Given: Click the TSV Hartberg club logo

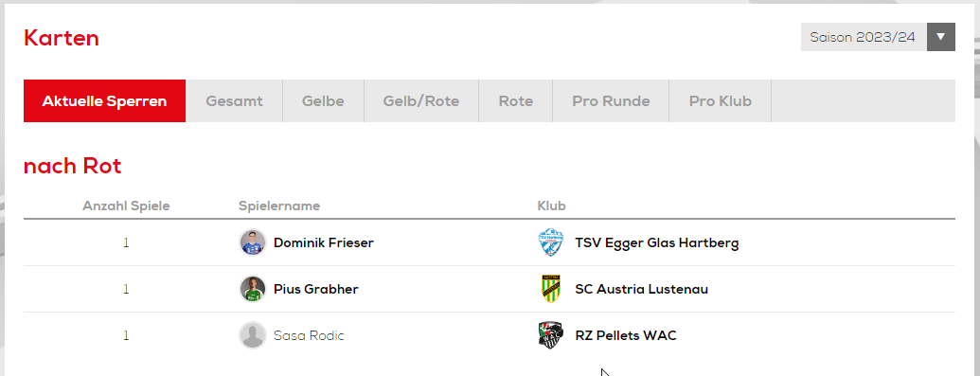Looking at the screenshot, I should coord(551,242).
